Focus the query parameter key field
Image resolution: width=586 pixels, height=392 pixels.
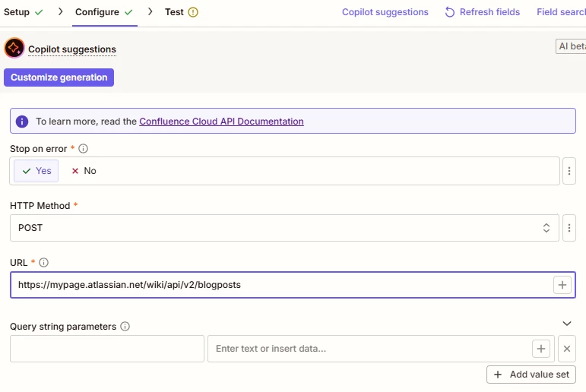point(107,349)
